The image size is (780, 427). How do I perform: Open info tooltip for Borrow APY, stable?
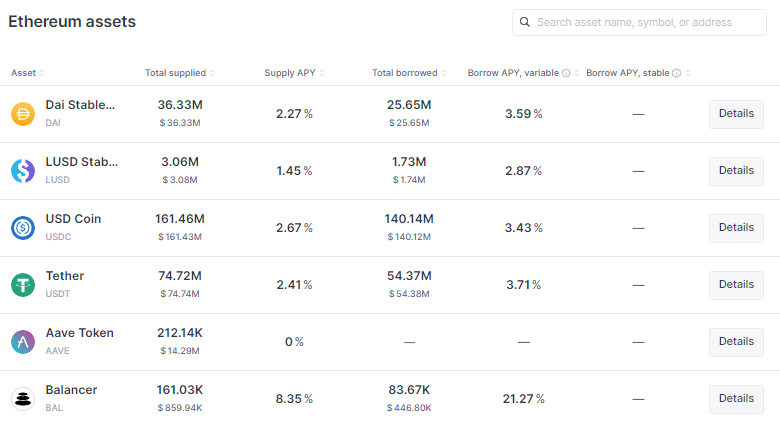coord(677,73)
